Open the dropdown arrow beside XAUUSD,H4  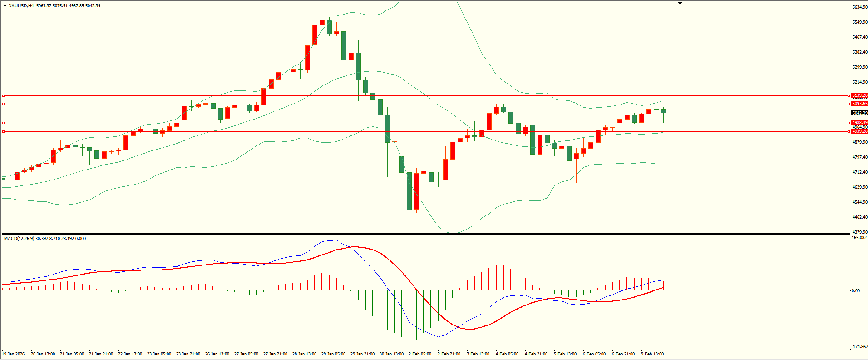[x=5, y=6]
